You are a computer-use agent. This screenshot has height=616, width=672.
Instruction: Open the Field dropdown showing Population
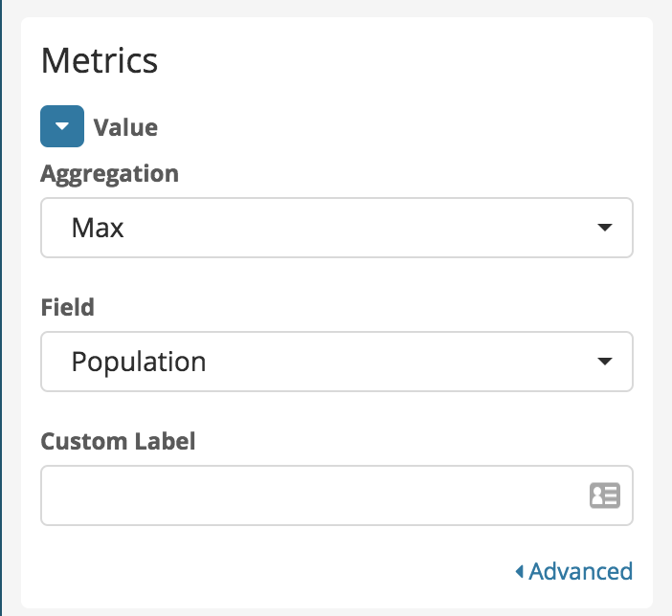tap(336, 362)
